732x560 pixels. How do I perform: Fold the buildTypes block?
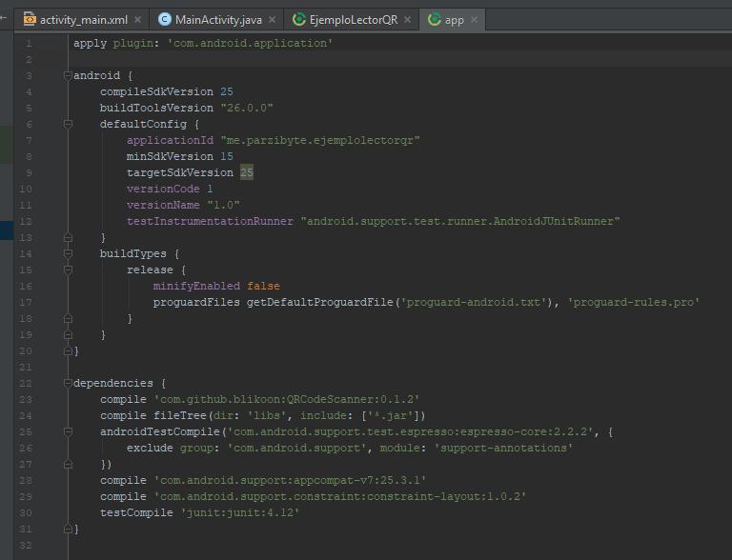pyautogui.click(x=69, y=253)
